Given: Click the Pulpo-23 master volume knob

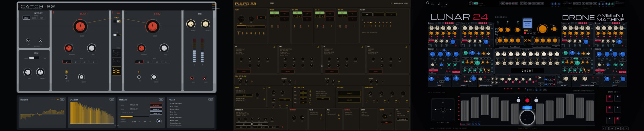Looking at the screenshot, I should [384, 116].
